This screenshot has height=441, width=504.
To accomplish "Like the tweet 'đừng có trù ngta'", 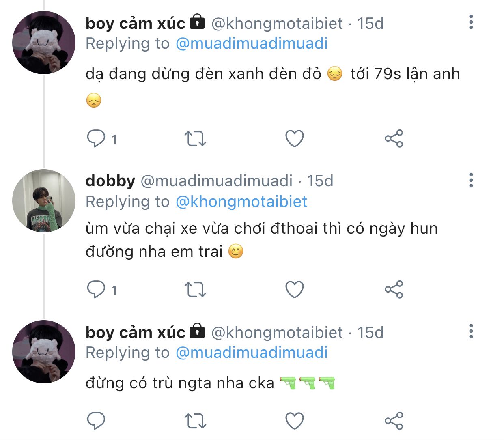I will pos(295,421).
